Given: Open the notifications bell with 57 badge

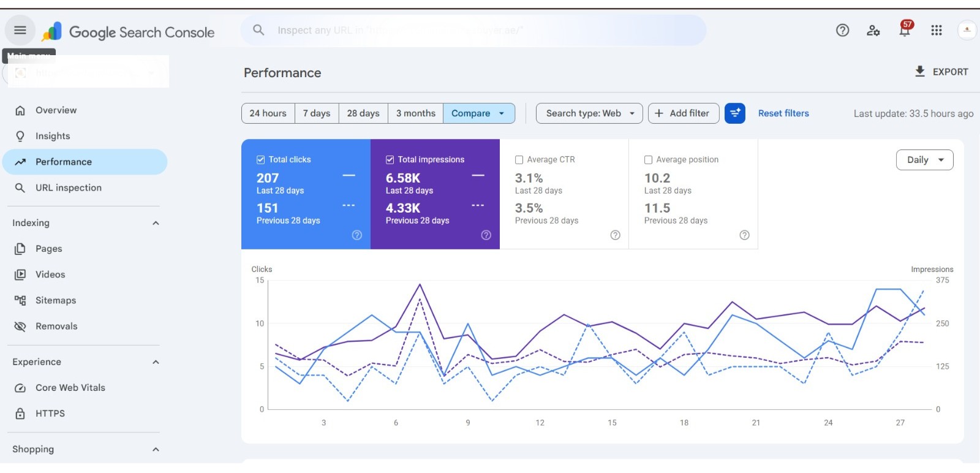Looking at the screenshot, I should (x=905, y=29).
